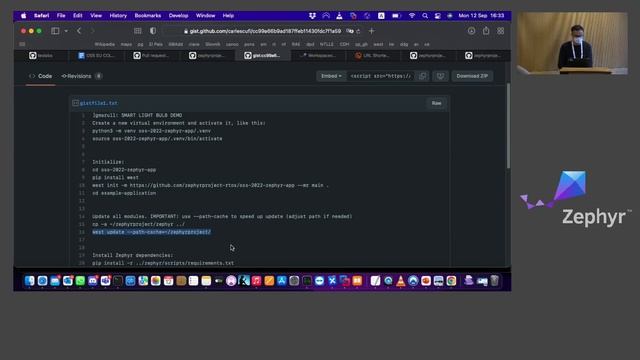Show Safari downloads icon

(471, 31)
